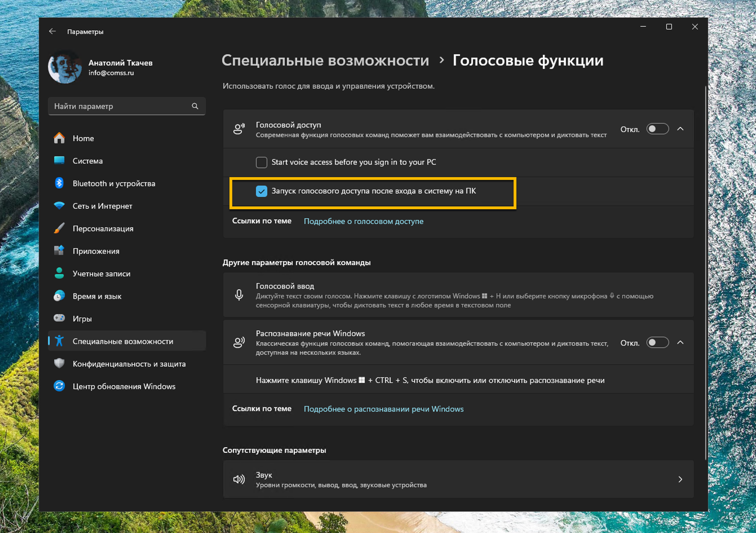Click the Звук speaker icon
This screenshot has height=533, width=756.
pyautogui.click(x=239, y=479)
